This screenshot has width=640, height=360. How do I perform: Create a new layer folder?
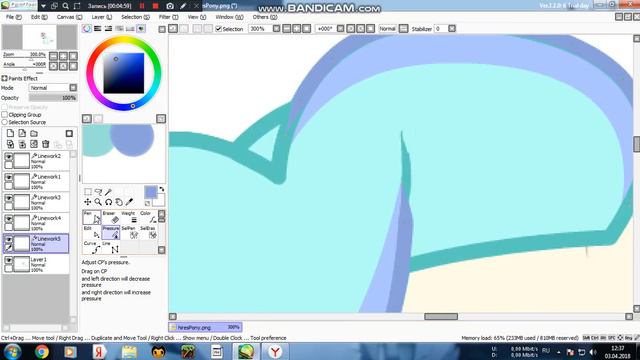(x=34, y=133)
